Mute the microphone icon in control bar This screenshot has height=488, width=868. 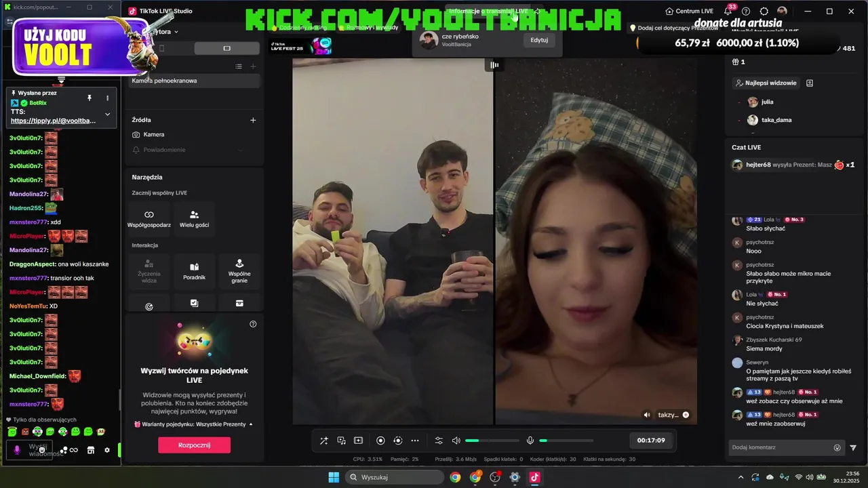[530, 441]
